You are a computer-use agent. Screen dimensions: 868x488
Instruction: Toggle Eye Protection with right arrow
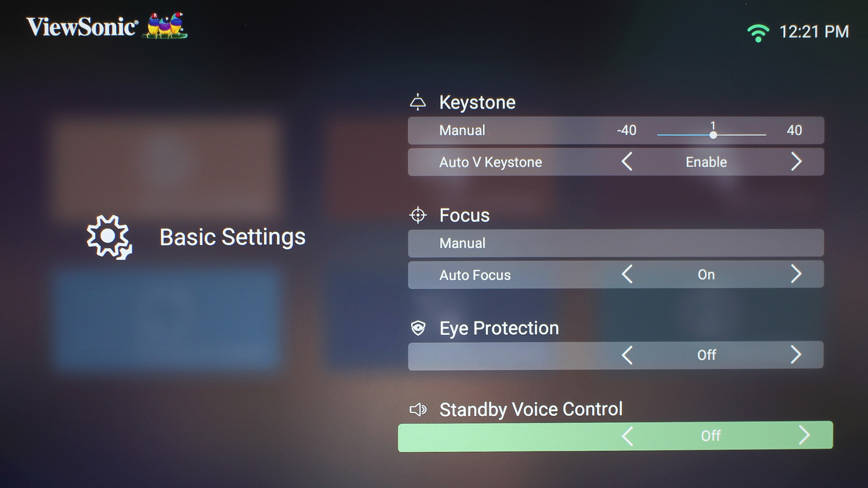point(796,355)
